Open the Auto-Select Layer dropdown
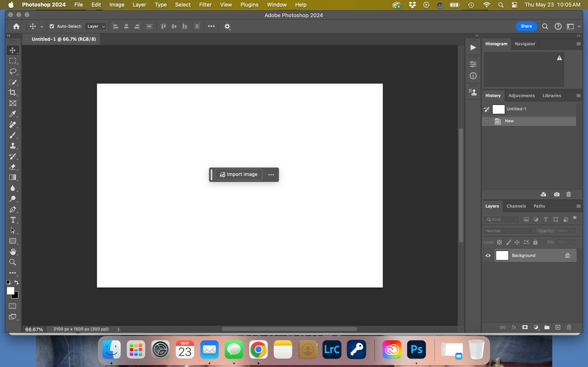588x367 pixels. pyautogui.click(x=96, y=26)
